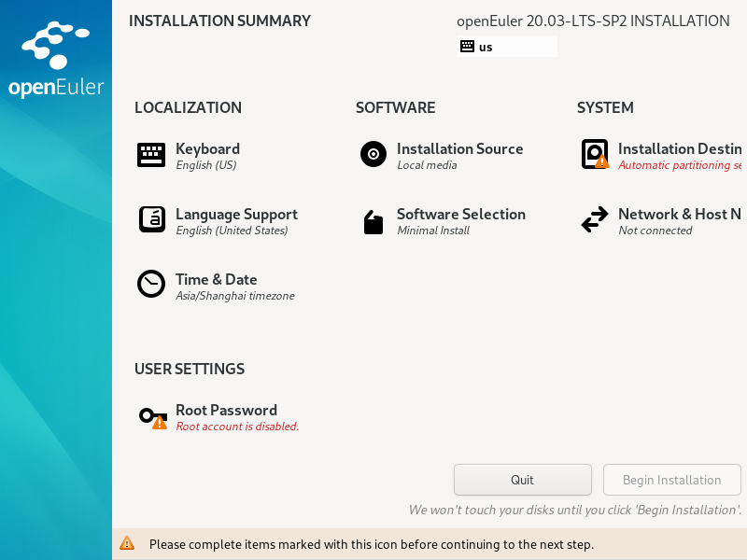Click 'English (United States)' text
The height and width of the screenshot is (560, 747).
point(232,231)
